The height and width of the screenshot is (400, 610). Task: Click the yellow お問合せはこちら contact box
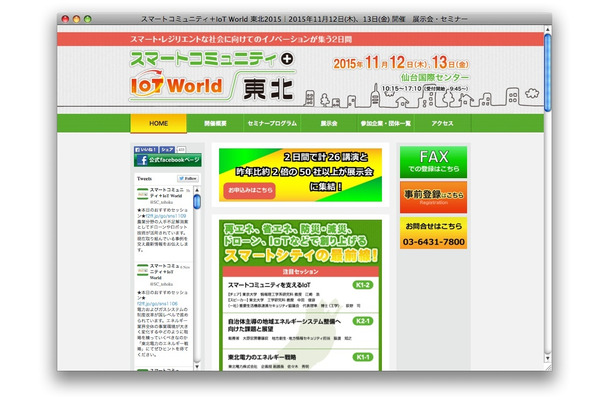(433, 233)
